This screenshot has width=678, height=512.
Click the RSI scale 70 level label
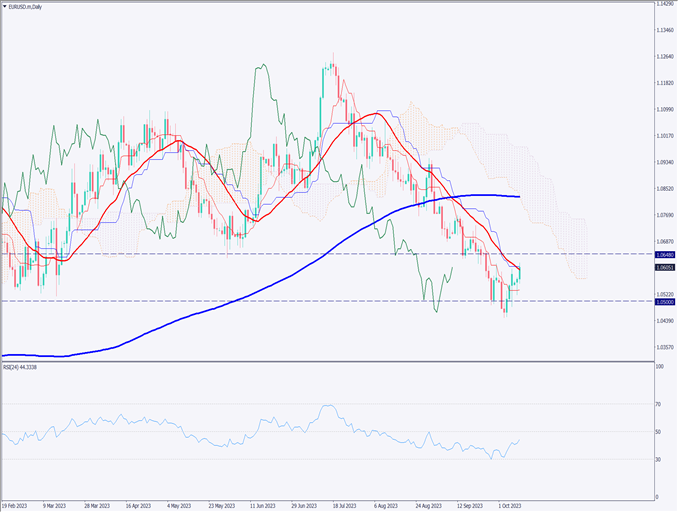point(658,404)
